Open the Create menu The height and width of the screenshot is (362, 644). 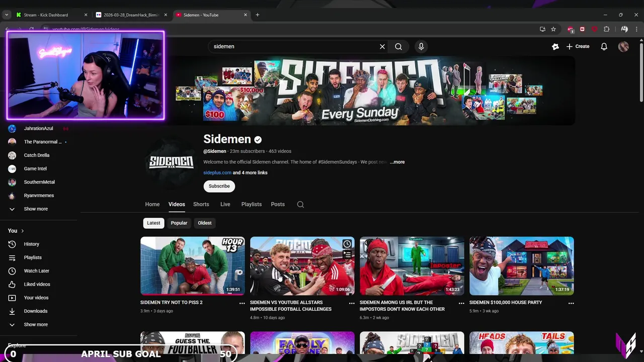click(x=578, y=46)
